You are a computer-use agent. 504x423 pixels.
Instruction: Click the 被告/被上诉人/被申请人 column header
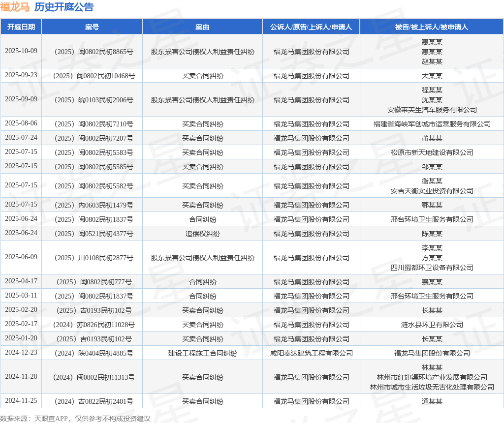432,27
